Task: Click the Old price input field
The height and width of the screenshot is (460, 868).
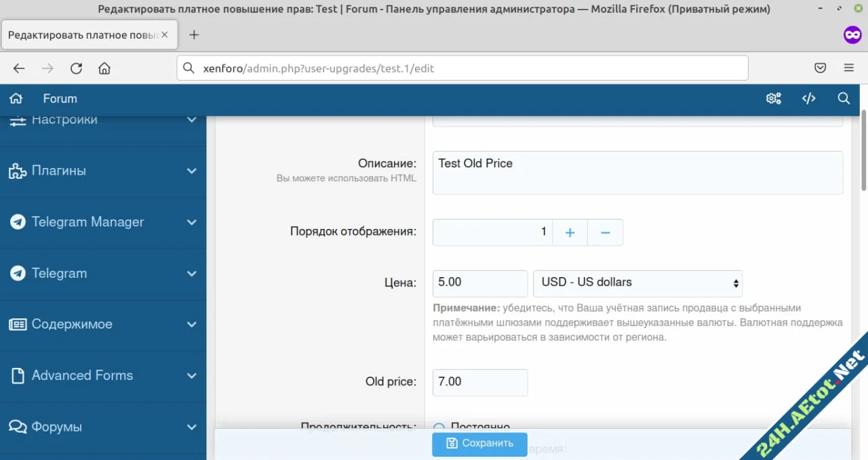Action: click(x=480, y=382)
